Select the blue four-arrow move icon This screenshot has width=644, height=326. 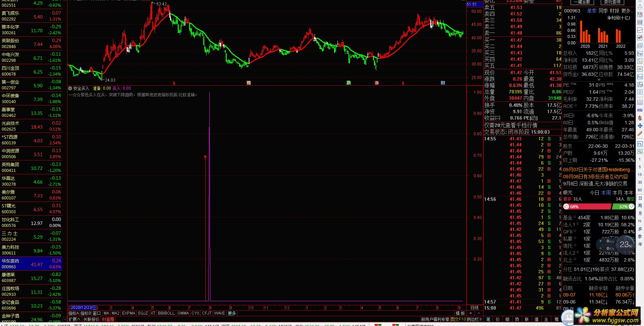point(640,125)
